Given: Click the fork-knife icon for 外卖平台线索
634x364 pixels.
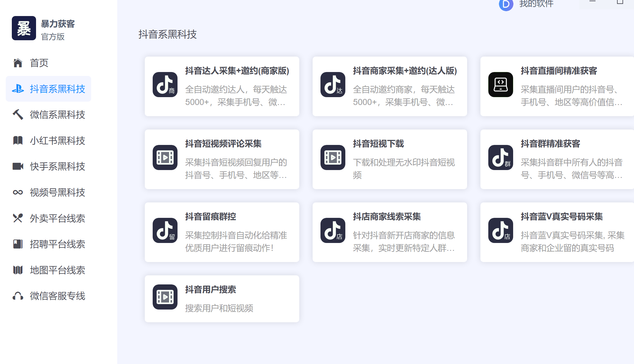Looking at the screenshot, I should click(18, 218).
